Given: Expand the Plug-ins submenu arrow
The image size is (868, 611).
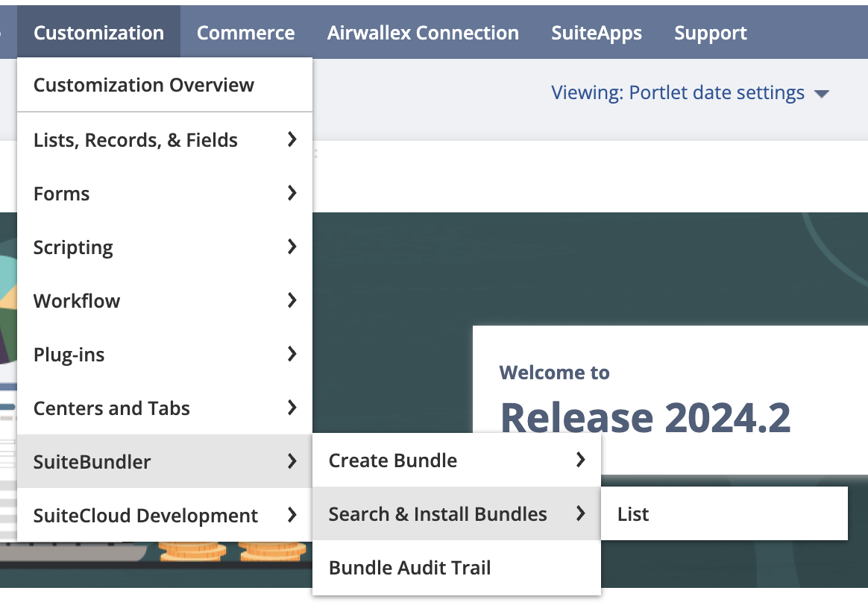Looking at the screenshot, I should (292, 354).
